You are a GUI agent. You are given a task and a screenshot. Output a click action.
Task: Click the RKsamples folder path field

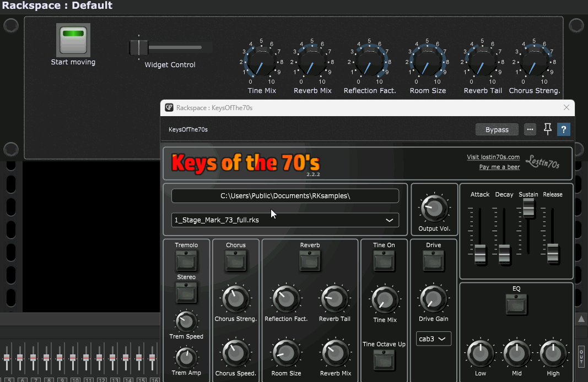285,195
